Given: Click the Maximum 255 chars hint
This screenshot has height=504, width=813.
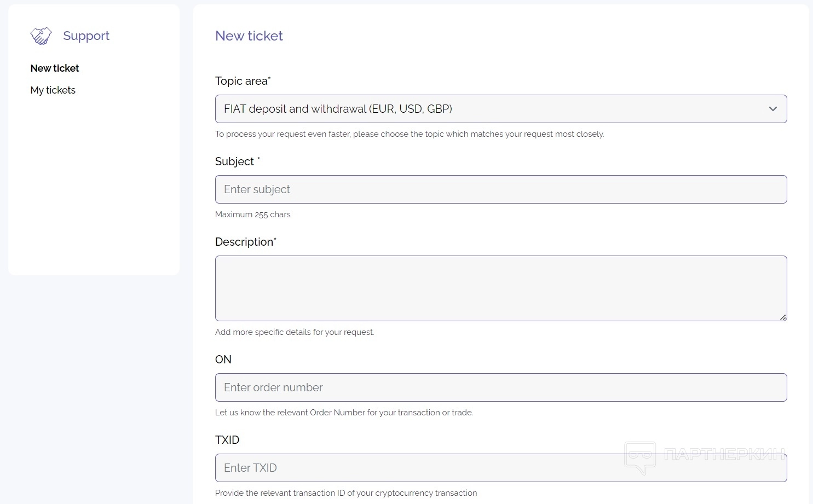Looking at the screenshot, I should [x=253, y=215].
